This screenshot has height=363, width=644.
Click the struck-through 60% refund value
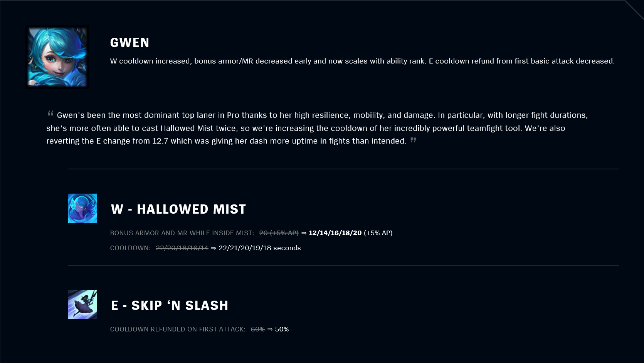[x=257, y=329]
